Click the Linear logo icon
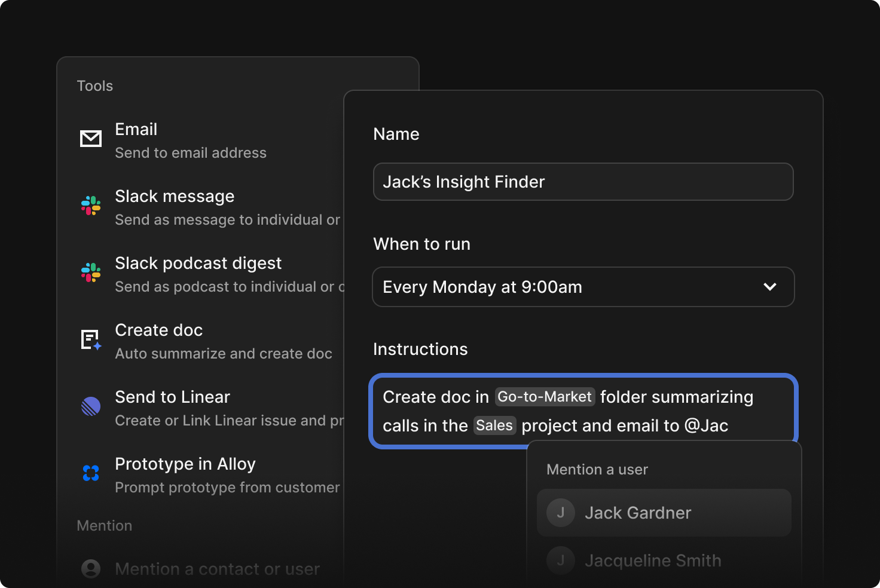The width and height of the screenshot is (880, 588). (91, 406)
